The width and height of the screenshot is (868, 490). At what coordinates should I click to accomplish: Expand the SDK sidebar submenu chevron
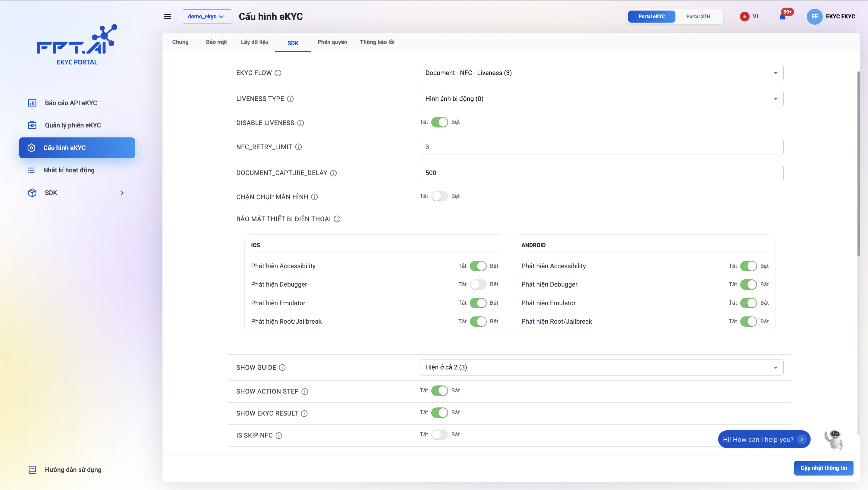(x=122, y=193)
